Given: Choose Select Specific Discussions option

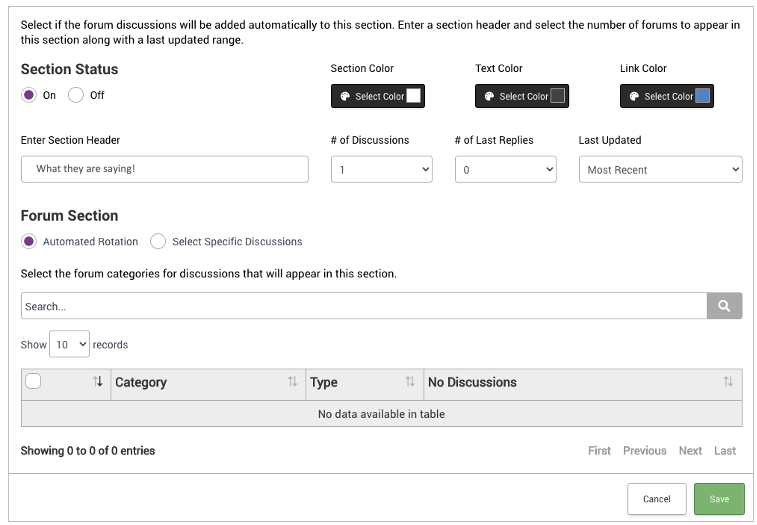Looking at the screenshot, I should click(158, 241).
